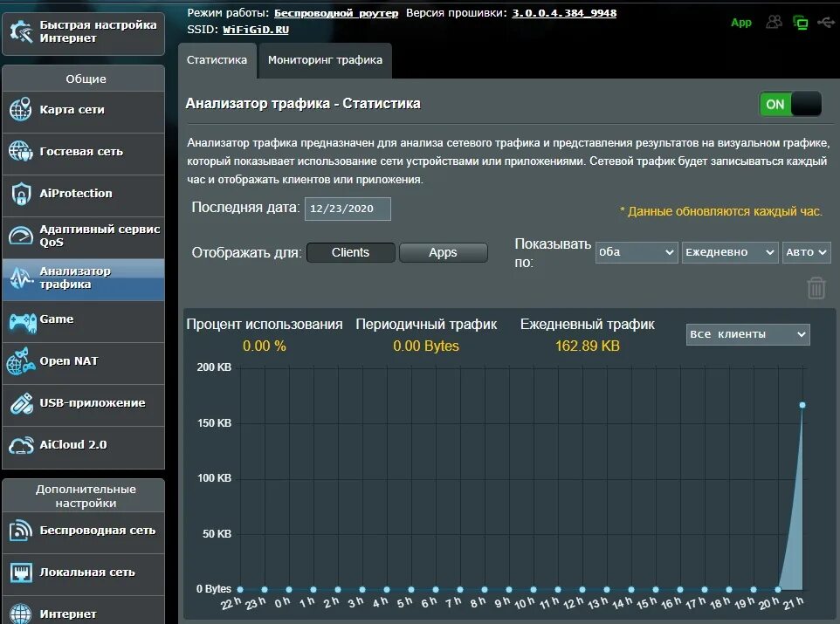The width and height of the screenshot is (840, 624).
Task: Click the Беспроводной роутер operation mode link
Action: click(336, 13)
